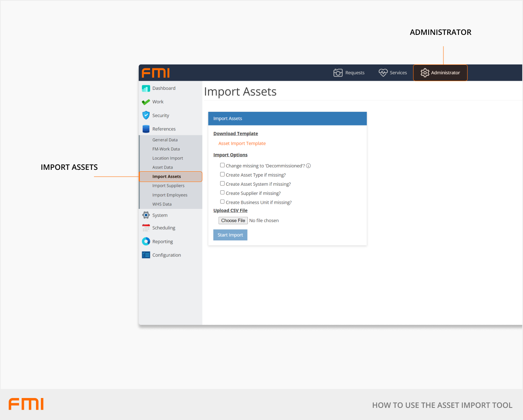Switch to Services in top navigation
The image size is (523, 420).
tap(393, 73)
